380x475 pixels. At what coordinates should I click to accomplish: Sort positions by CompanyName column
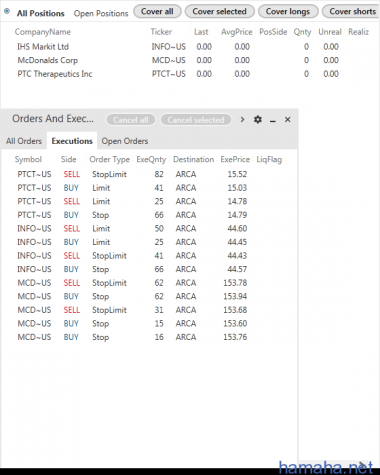(43, 32)
